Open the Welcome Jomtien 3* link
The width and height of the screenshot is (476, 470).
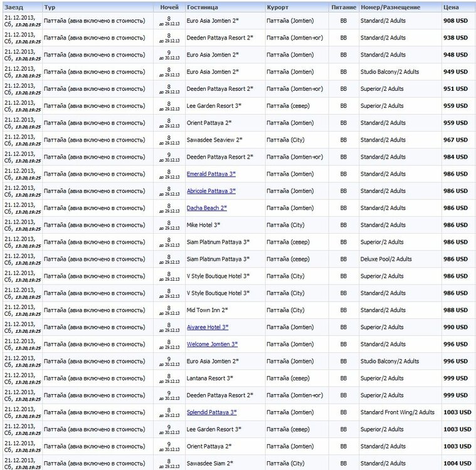(x=212, y=344)
